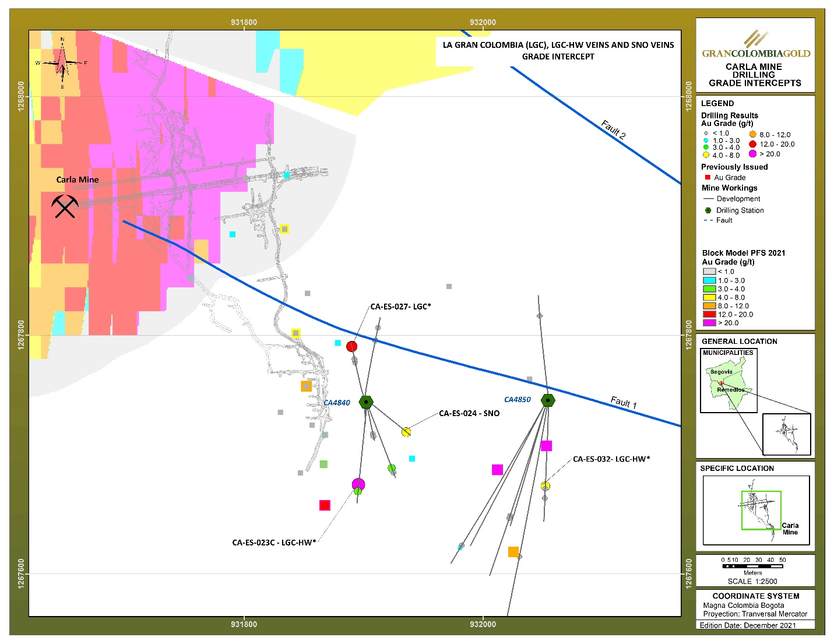Image resolution: width=834 pixels, height=644 pixels.
Task: Click the Drilling Station hexagon in legend
Action: click(x=708, y=210)
